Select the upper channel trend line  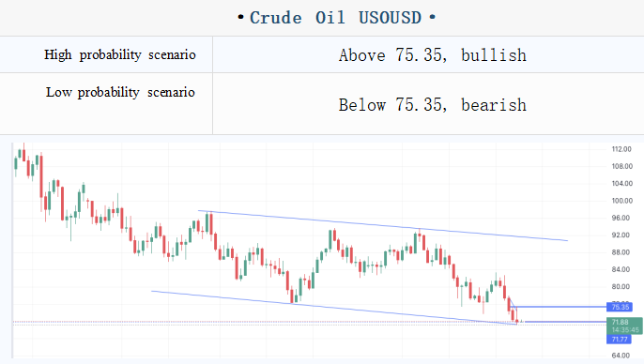[x=383, y=225]
